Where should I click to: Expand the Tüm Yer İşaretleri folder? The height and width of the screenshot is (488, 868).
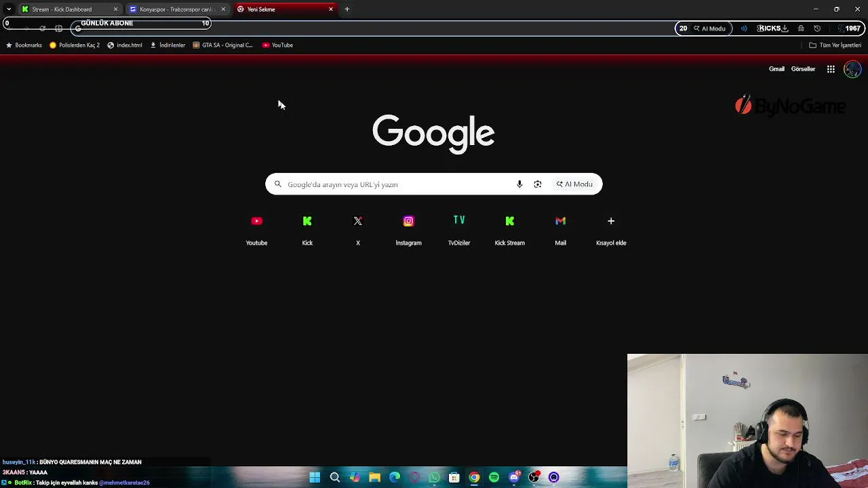(x=835, y=45)
